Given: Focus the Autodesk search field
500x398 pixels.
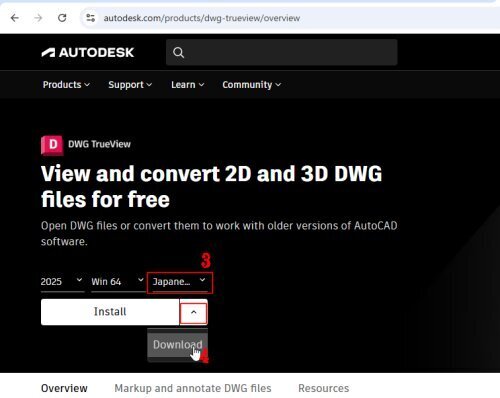Looking at the screenshot, I should [x=282, y=52].
